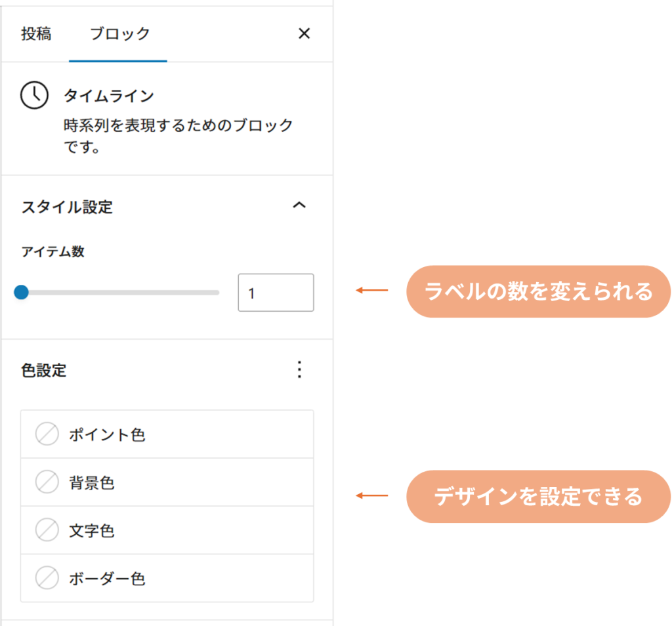Click the 色設定 section heading
This screenshot has width=672, height=626.
coord(44,371)
